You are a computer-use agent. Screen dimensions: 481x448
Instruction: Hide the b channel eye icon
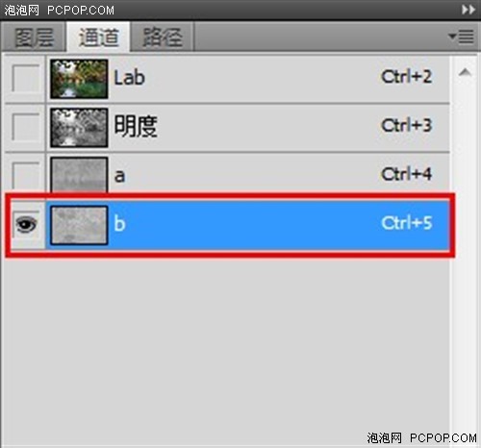pos(26,224)
